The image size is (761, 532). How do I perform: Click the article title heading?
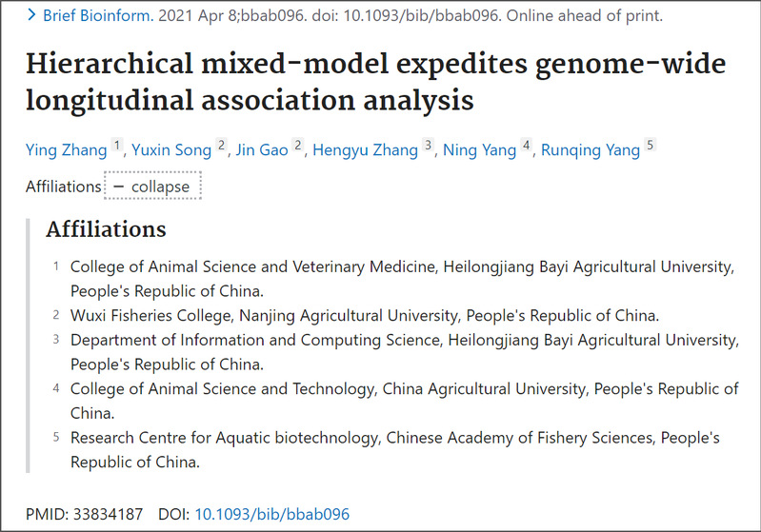(x=375, y=82)
